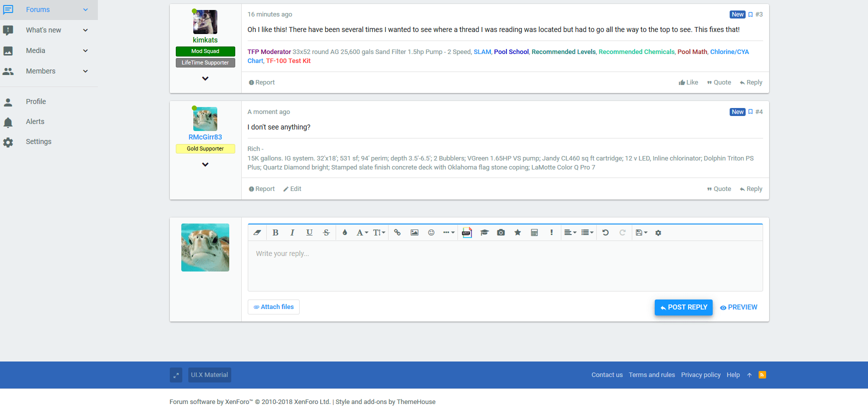Click the camera toolbar icon
Screen dimensions: 868x413
501,232
